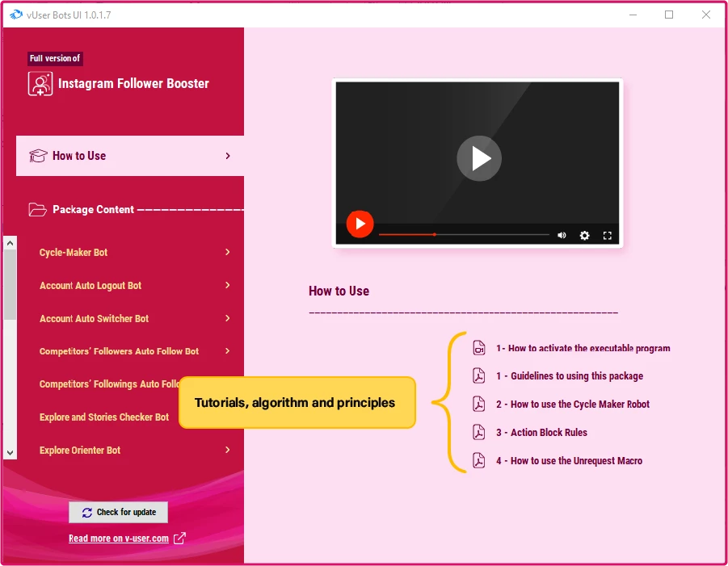
Task: Expand the Cycle-Maker Bot chevron
Action: pyautogui.click(x=228, y=252)
